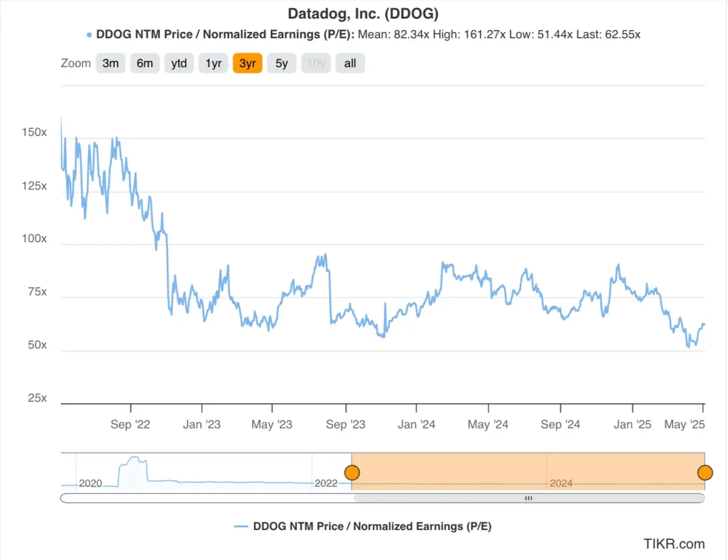Click the 25x y-axis label
Image resolution: width=728 pixels, height=560 pixels.
[x=37, y=398]
